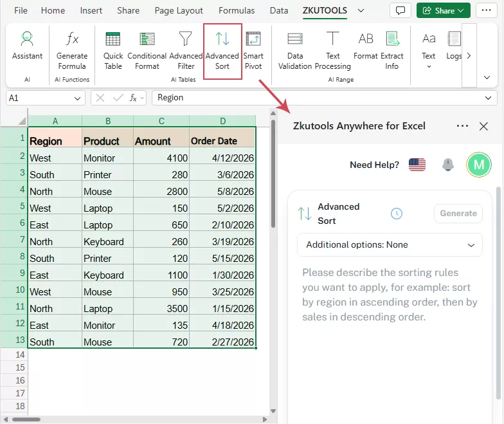Image resolution: width=504 pixels, height=424 pixels.
Task: Open the Conditional Format tool
Action: point(147,50)
